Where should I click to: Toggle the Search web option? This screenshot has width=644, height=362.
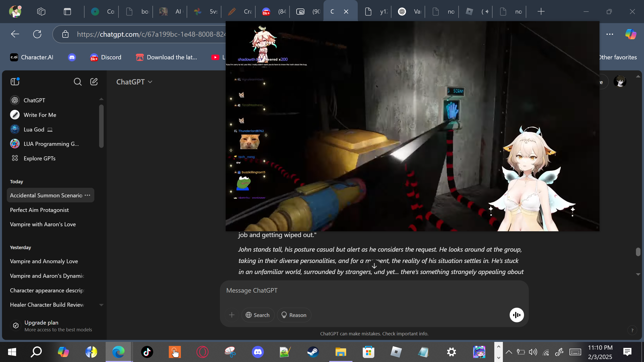(258, 315)
